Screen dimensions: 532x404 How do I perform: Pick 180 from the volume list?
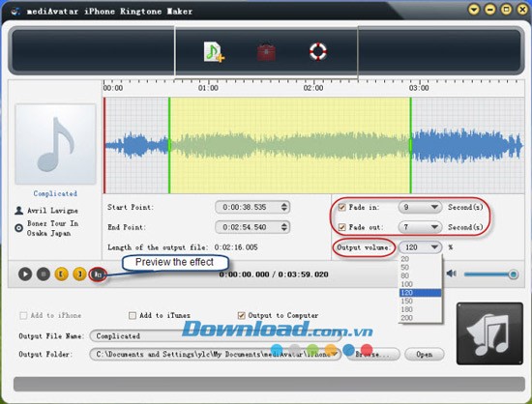click(x=421, y=309)
